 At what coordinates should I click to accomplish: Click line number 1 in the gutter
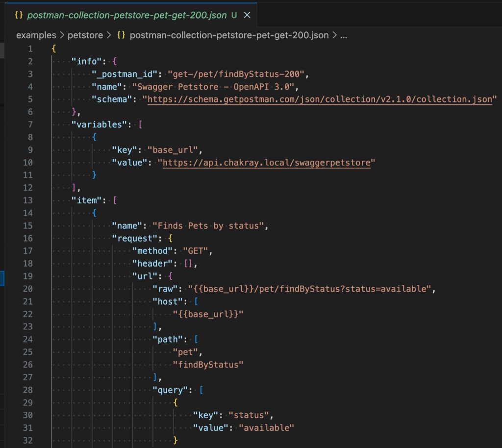pos(30,49)
